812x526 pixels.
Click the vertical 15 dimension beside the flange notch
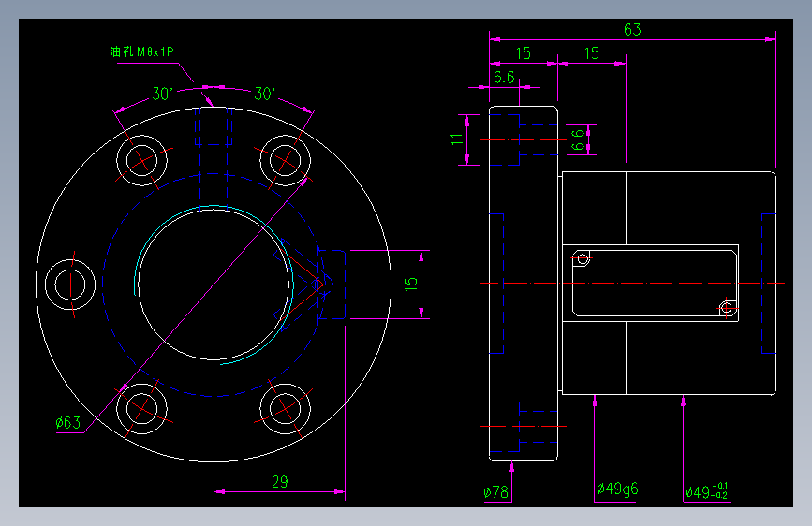coord(410,284)
